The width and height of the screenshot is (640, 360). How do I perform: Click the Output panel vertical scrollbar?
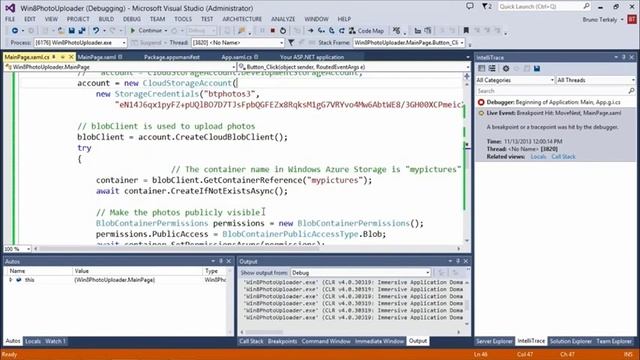[467, 302]
